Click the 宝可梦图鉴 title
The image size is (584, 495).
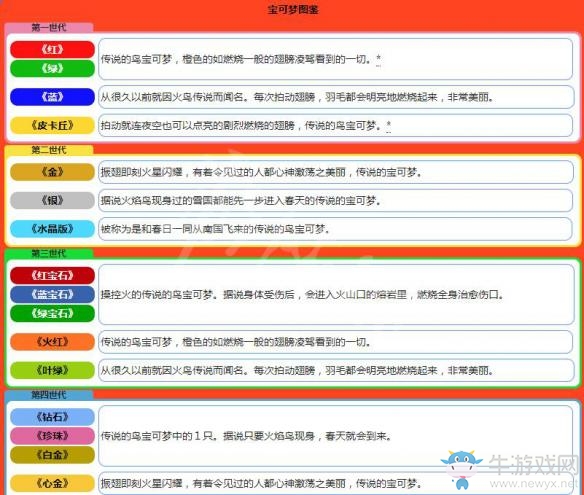293,10
